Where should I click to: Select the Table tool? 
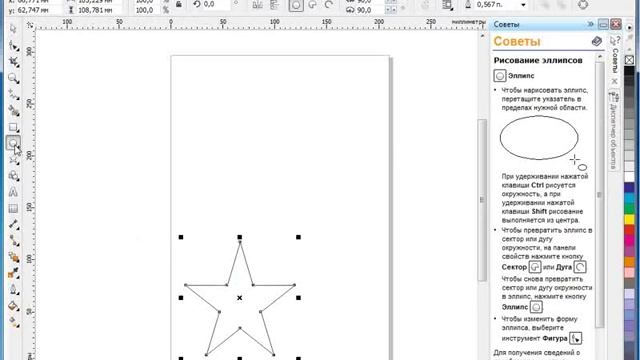click(x=13, y=209)
